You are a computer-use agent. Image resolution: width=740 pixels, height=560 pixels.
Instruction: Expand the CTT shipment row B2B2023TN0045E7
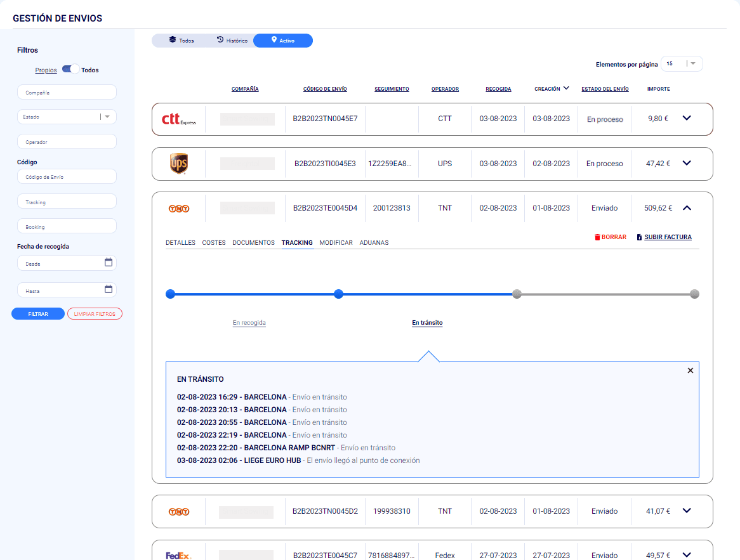click(x=687, y=118)
